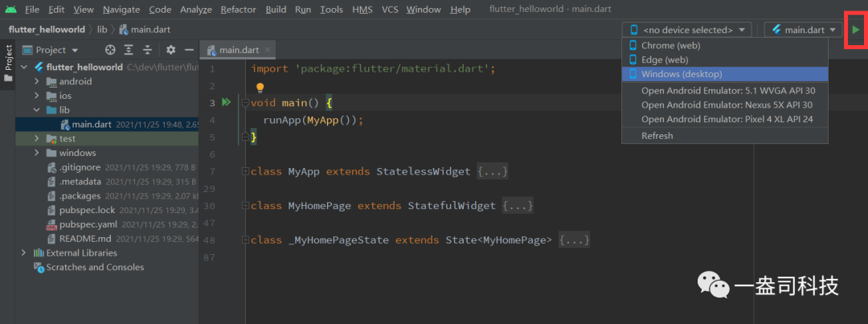
Task: Open Android Emulator Nexus 5X API 30
Action: point(725,105)
